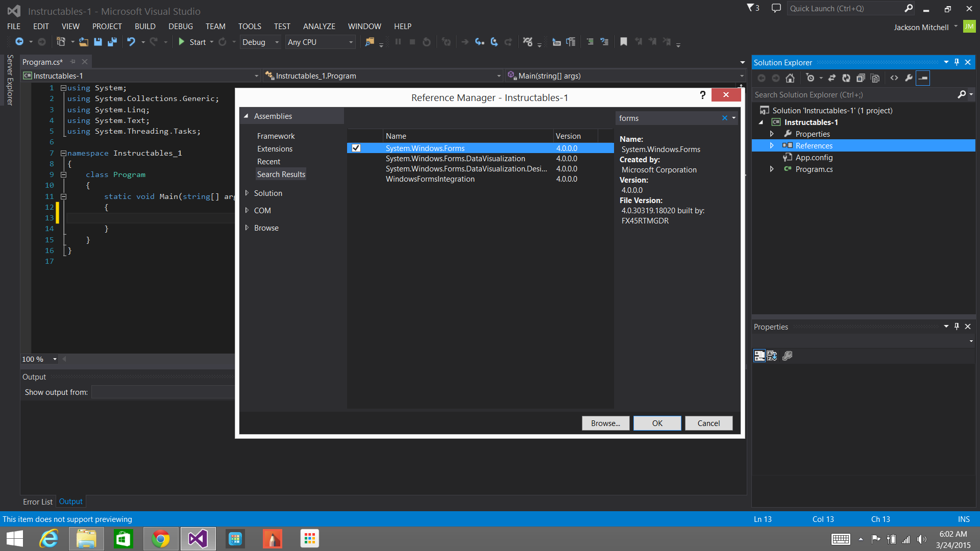Image resolution: width=980 pixels, height=551 pixels.
Task: Toggle Preview Selected Items in Solution Explorer
Action: (x=923, y=78)
